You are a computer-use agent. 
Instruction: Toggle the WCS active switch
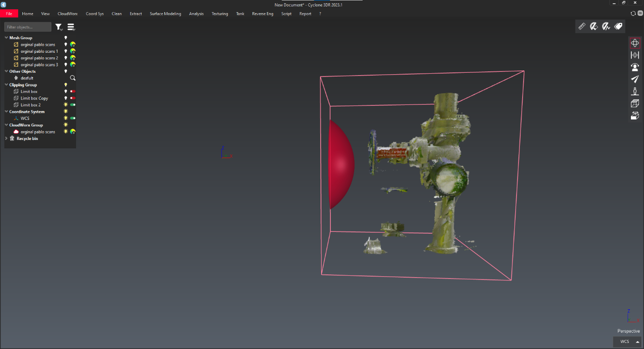(73, 118)
